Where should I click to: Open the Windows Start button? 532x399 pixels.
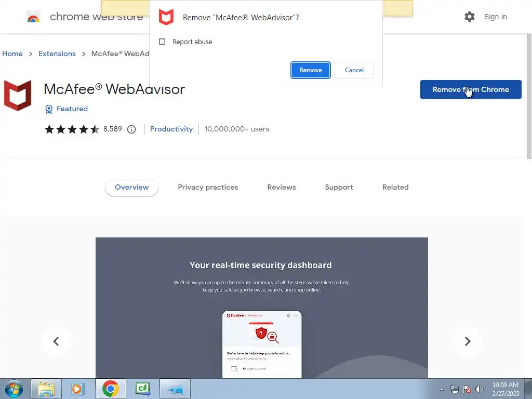pos(14,389)
